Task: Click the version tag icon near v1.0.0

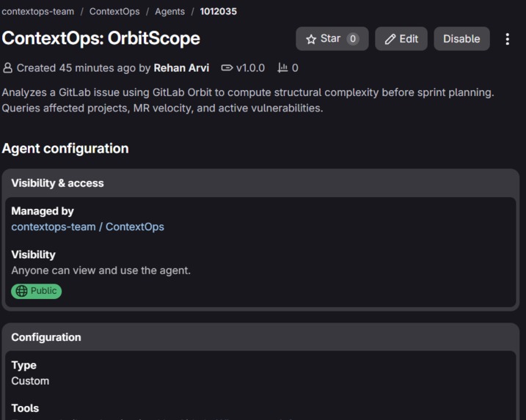Action: pyautogui.click(x=227, y=68)
